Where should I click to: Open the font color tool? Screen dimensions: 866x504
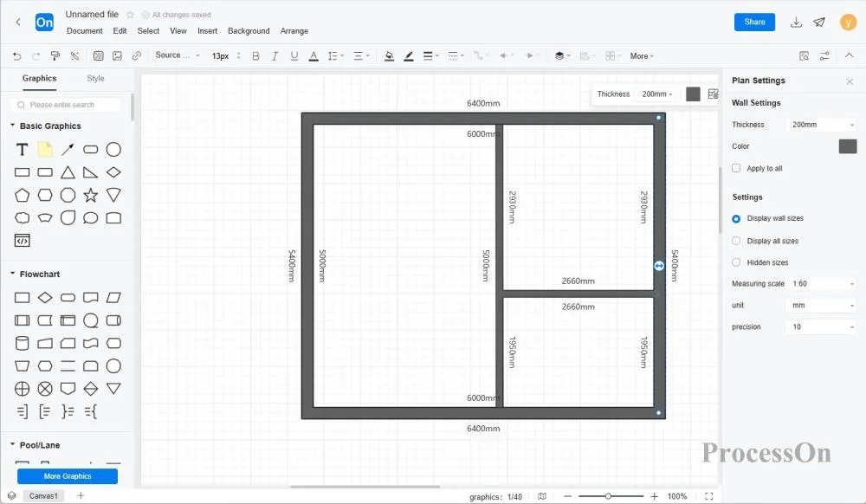313,55
